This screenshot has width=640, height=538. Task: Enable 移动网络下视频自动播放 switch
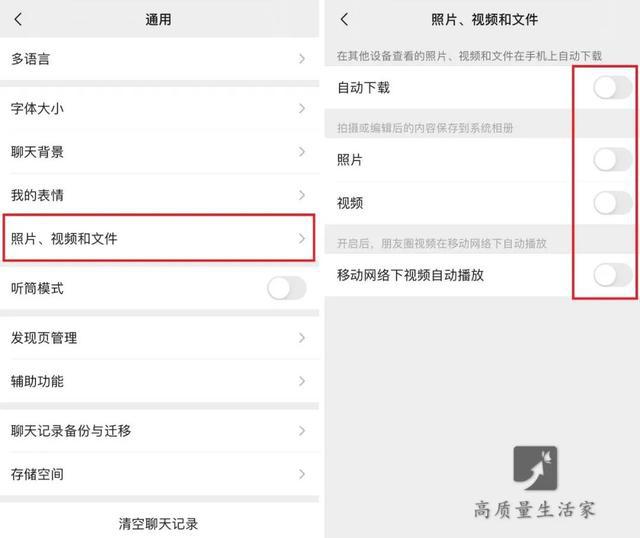click(x=613, y=275)
